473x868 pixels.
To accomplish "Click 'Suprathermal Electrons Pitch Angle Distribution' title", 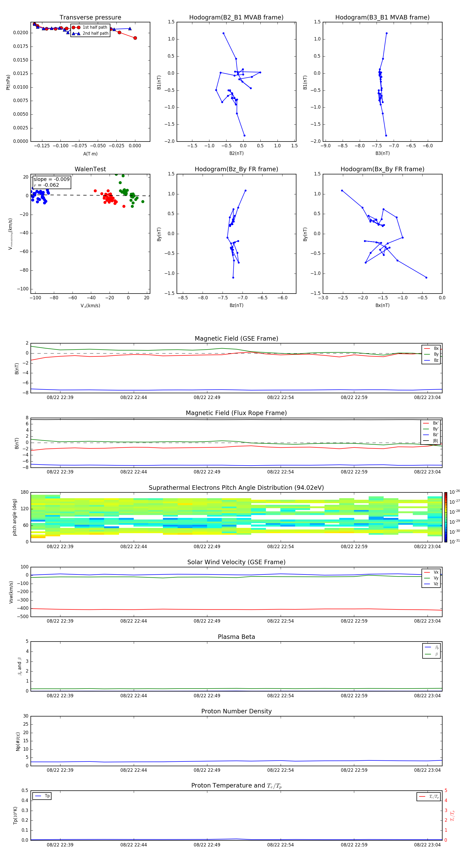I will click(236, 488).
